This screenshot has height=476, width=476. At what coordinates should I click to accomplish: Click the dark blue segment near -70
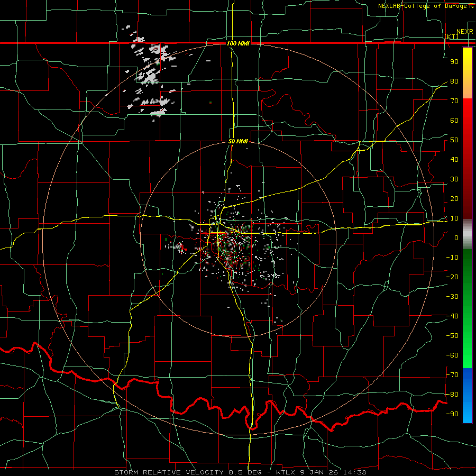(x=467, y=377)
